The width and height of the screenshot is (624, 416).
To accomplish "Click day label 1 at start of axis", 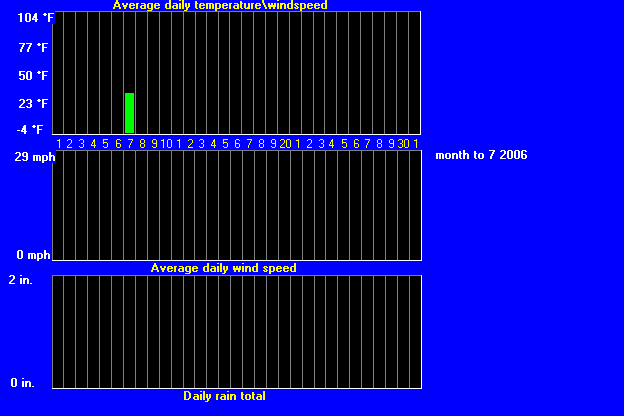I will pyautogui.click(x=59, y=144).
